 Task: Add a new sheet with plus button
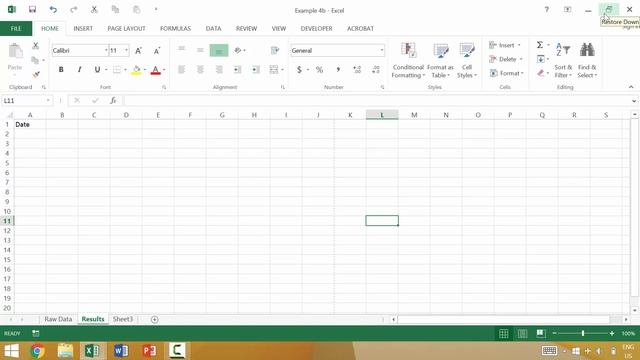click(x=154, y=320)
